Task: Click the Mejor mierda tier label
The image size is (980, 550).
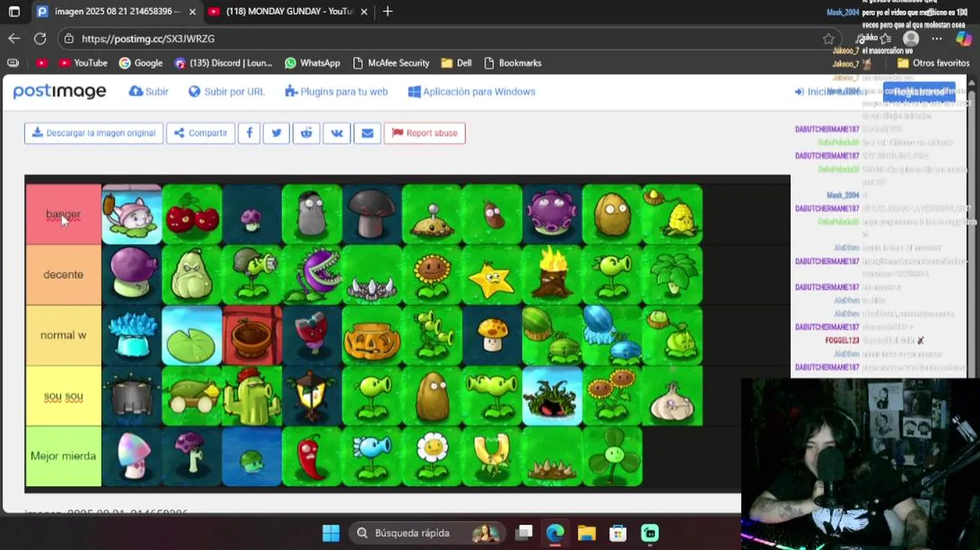Action: click(63, 456)
